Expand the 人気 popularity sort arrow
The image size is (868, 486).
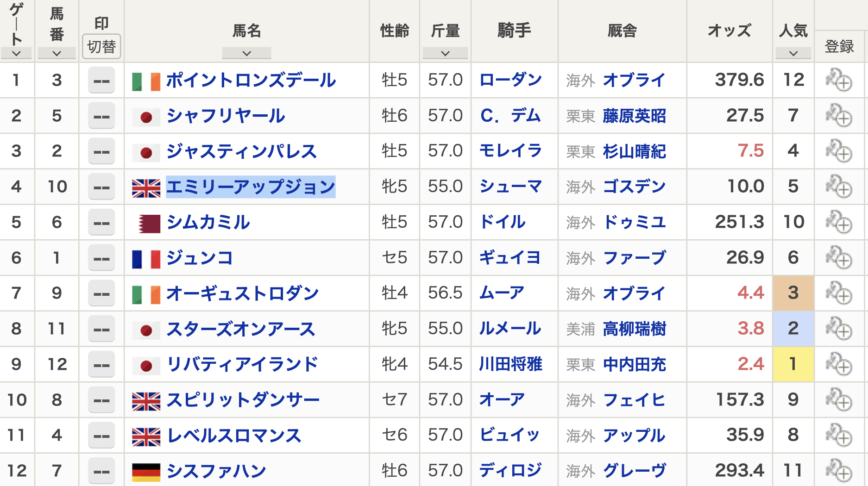[793, 53]
